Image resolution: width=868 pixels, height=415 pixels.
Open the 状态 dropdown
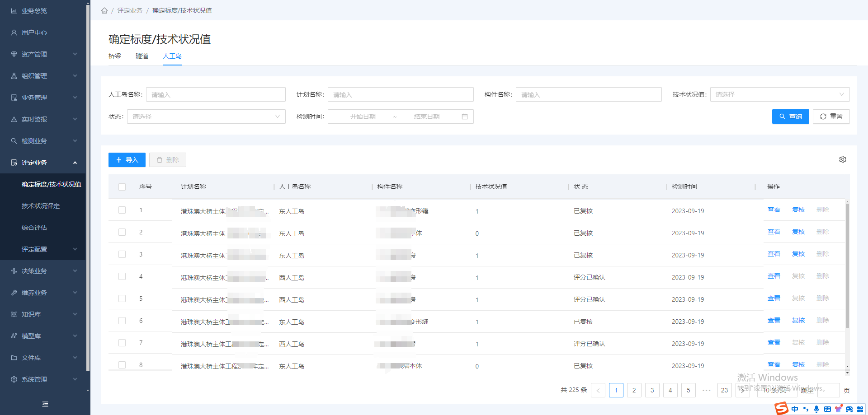pyautogui.click(x=206, y=117)
